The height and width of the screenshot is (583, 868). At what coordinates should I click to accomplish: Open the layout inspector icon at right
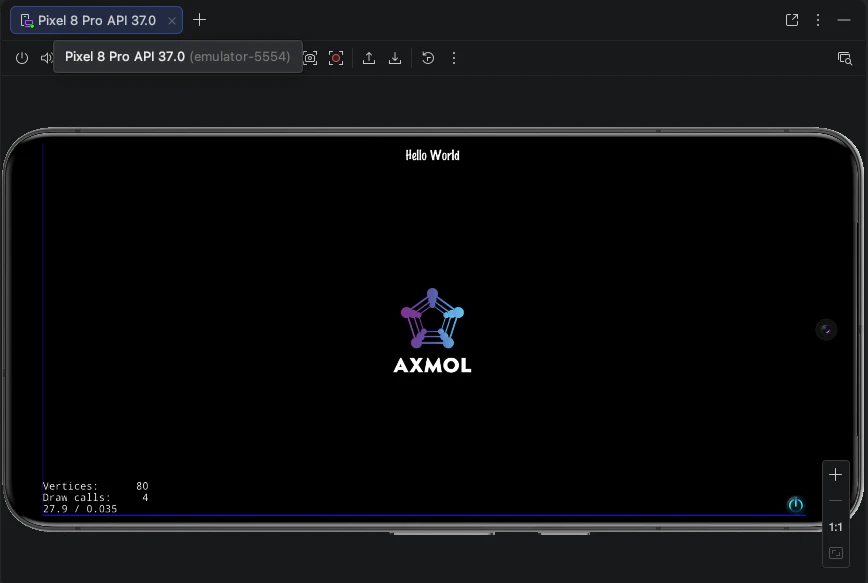point(844,58)
